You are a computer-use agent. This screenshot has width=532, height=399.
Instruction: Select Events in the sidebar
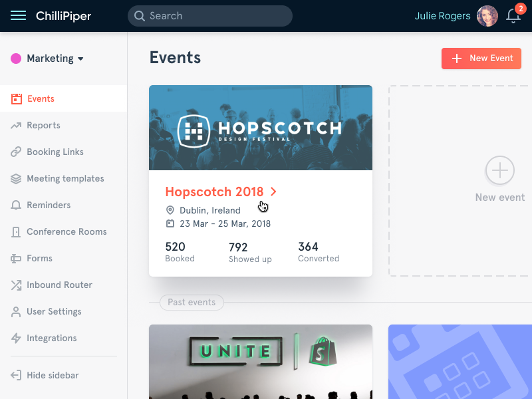coord(63,98)
